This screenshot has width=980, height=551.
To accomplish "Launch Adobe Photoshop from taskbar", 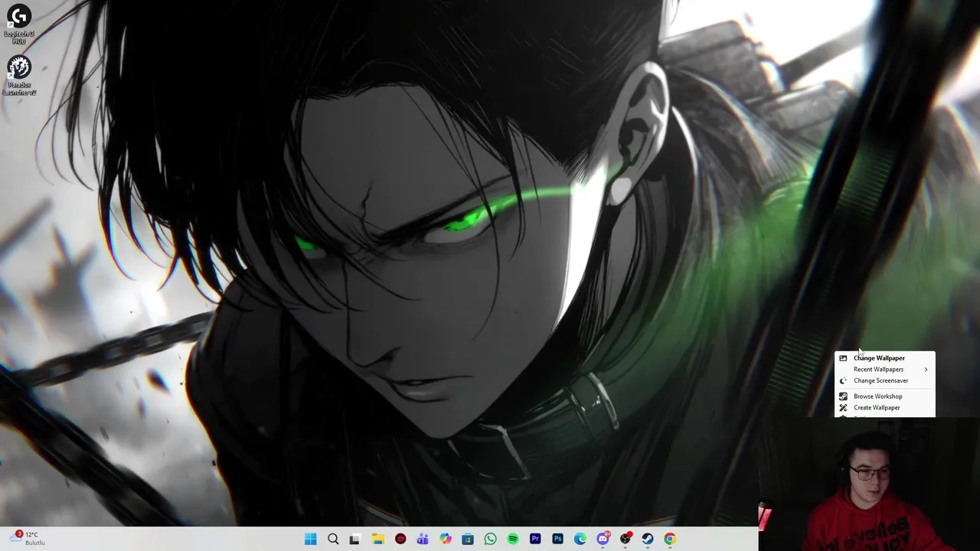I will [557, 539].
